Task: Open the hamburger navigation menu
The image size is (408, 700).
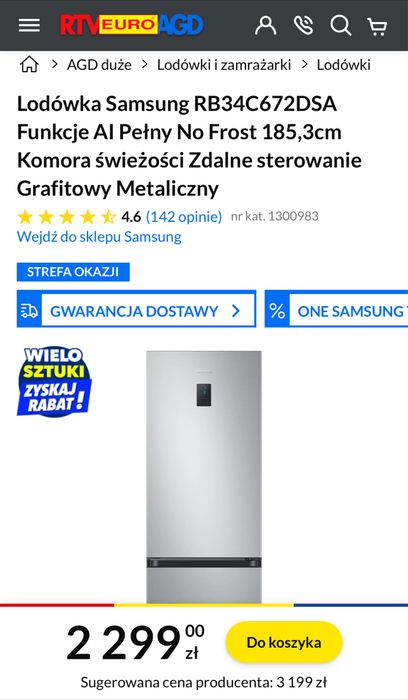Action: coord(29,25)
